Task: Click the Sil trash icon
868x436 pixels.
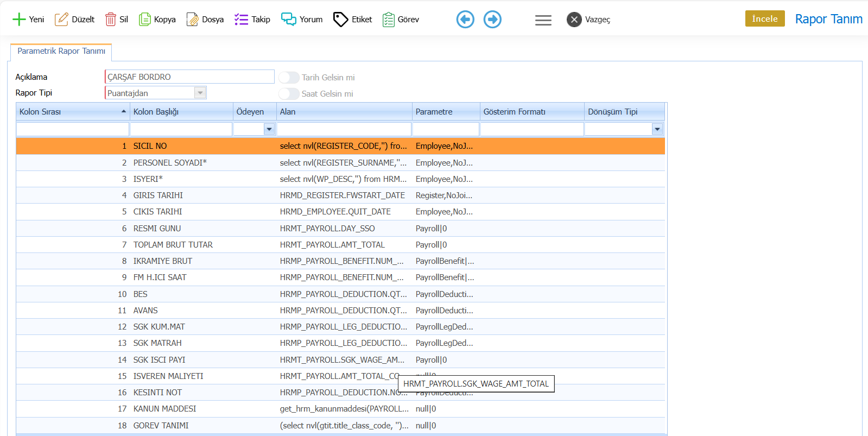Action: 110,20
